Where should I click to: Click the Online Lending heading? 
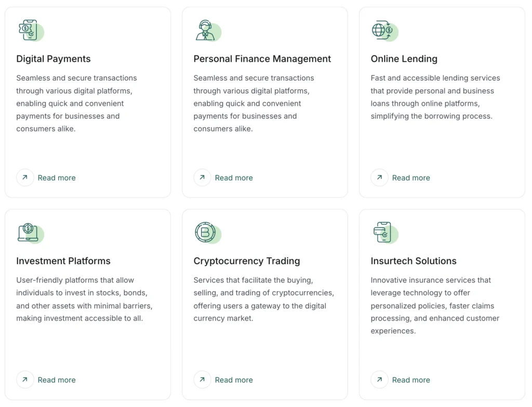click(404, 59)
